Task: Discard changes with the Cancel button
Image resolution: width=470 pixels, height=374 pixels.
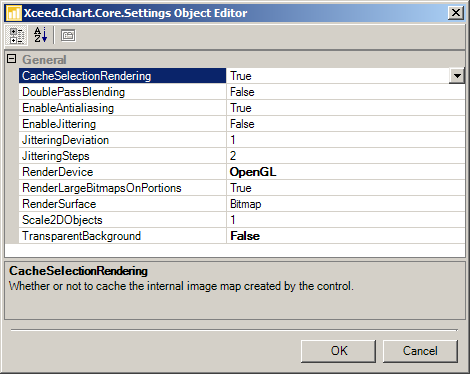Action: 420,351
